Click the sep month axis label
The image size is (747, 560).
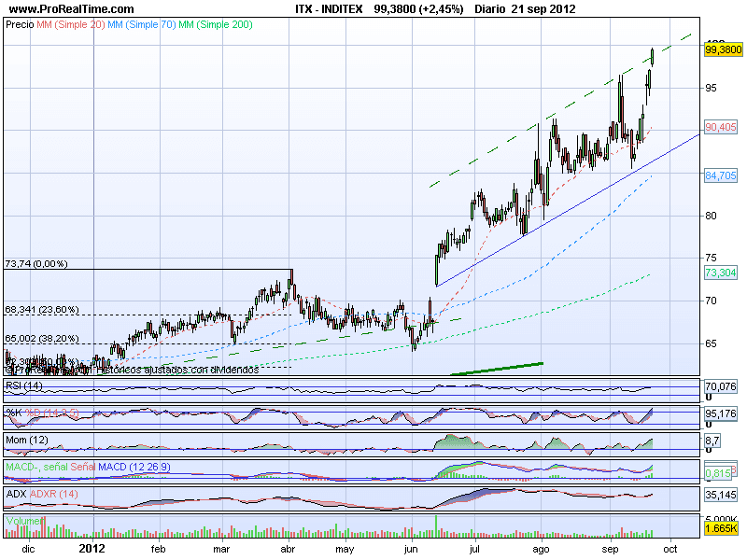coord(610,550)
